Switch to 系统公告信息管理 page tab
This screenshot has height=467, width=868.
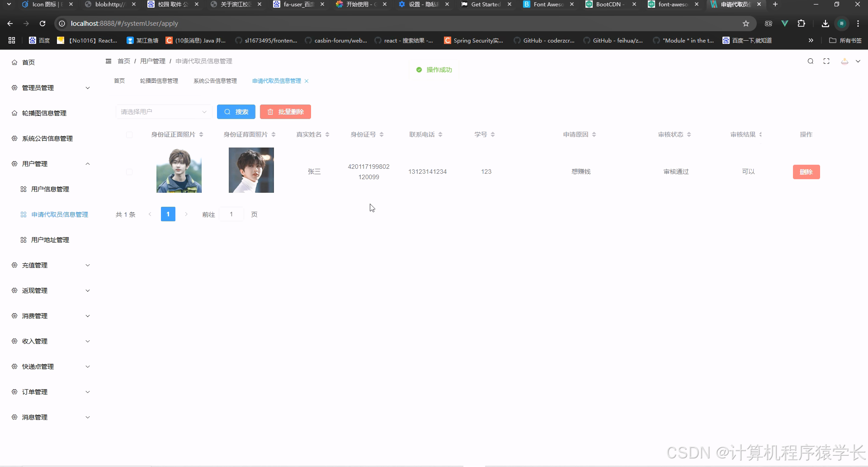coord(215,81)
